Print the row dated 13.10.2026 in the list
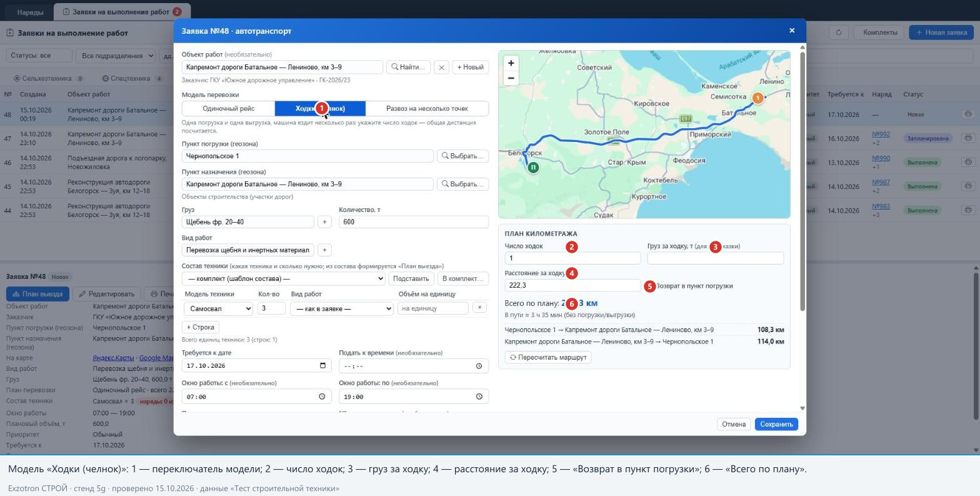 click(x=968, y=163)
